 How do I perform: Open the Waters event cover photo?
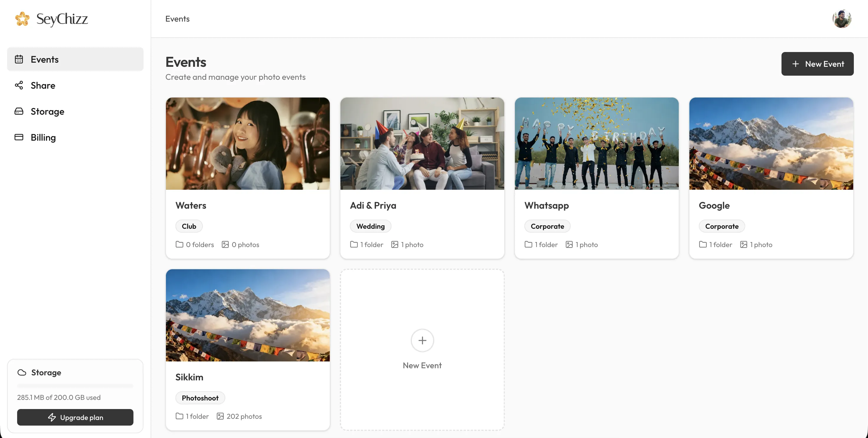click(x=248, y=144)
